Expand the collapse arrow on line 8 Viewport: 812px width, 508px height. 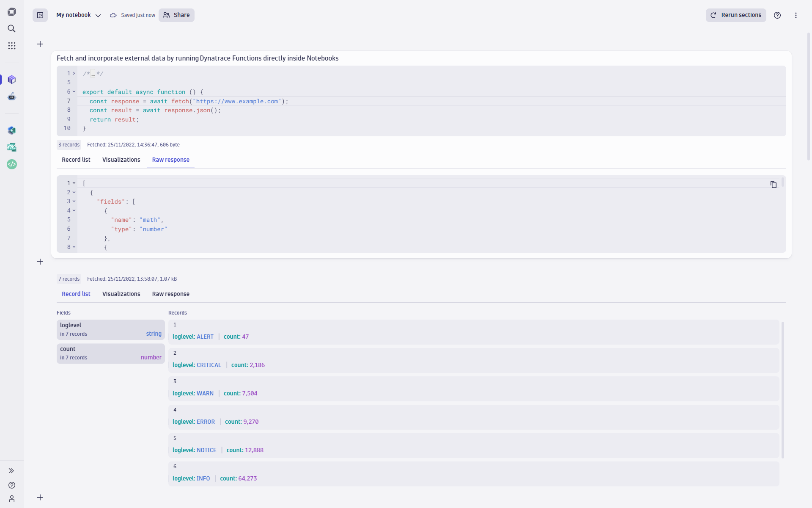pos(75,246)
